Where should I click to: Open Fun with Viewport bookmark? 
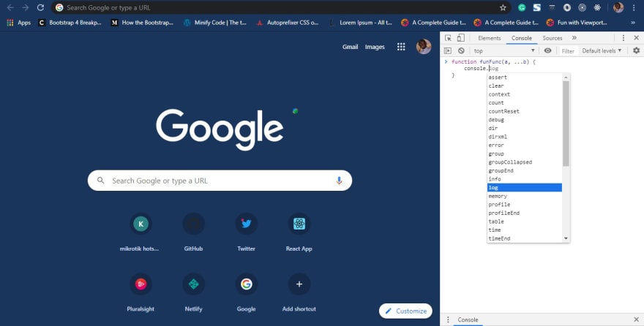[577, 23]
